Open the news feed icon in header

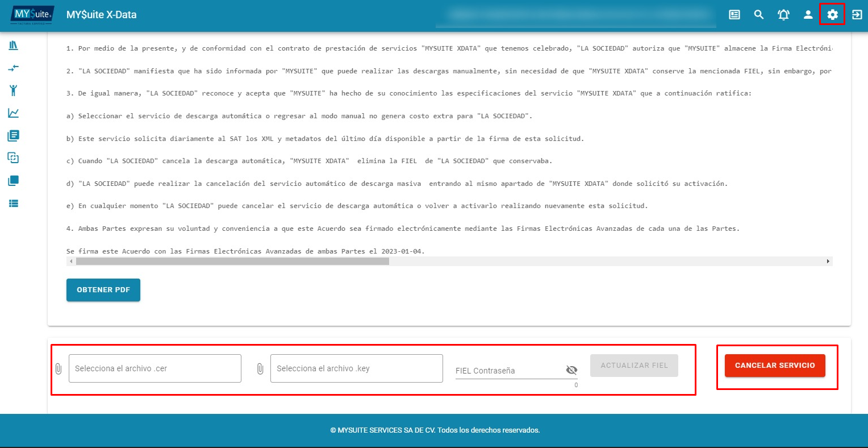tap(735, 15)
